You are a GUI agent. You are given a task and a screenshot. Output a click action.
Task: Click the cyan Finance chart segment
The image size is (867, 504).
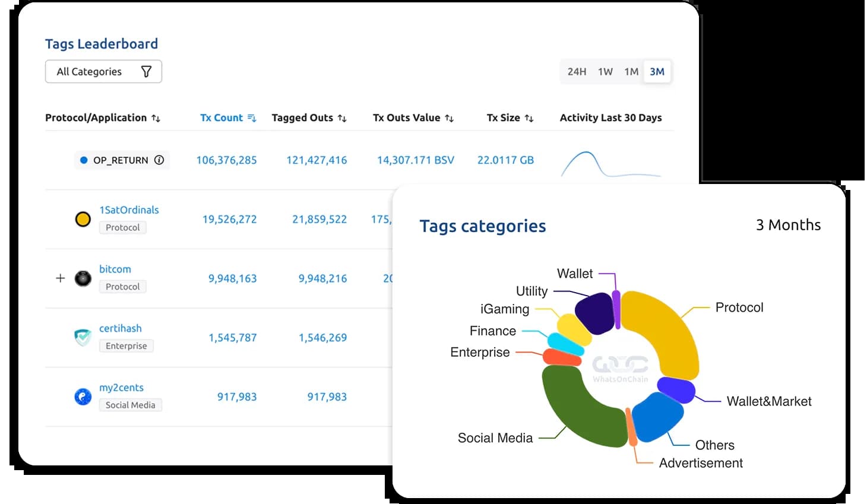click(x=565, y=343)
